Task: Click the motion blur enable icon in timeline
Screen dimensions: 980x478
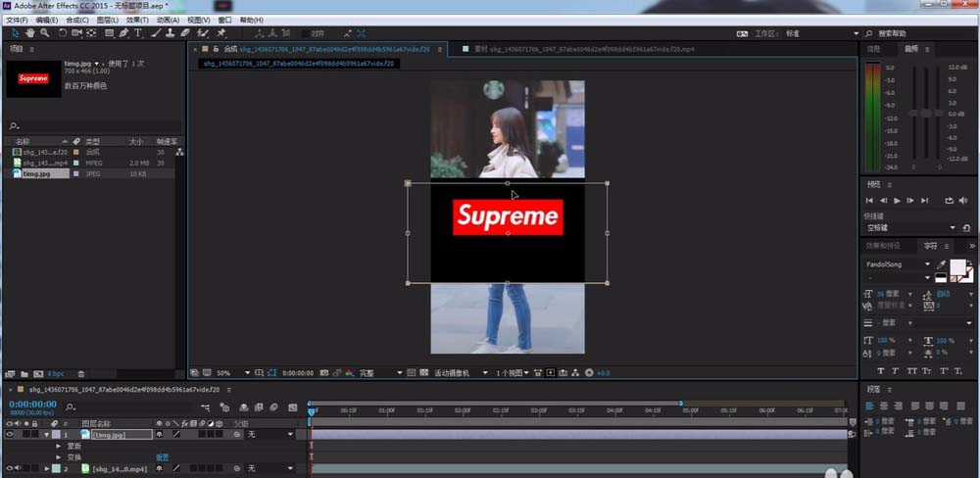Action: click(x=273, y=407)
